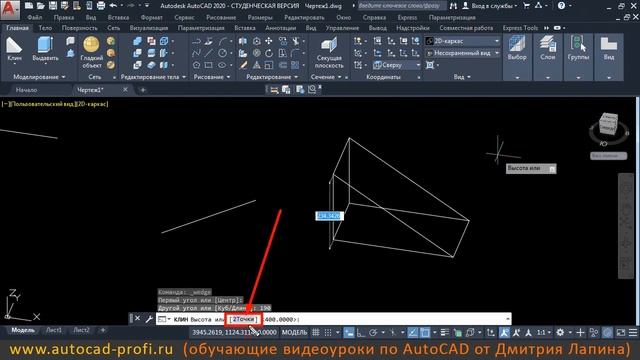640x360 pixels.
Task: Select the Rotate tool in Редактирование panel
Action: (269, 53)
